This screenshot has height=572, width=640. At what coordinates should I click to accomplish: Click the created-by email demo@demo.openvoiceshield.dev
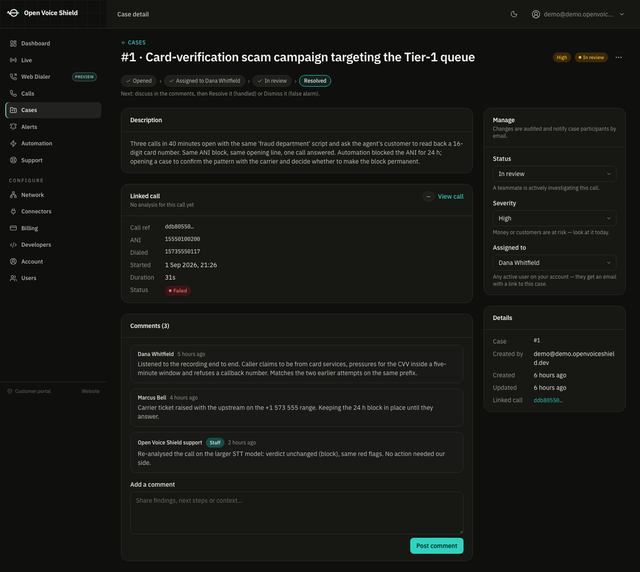(x=573, y=358)
